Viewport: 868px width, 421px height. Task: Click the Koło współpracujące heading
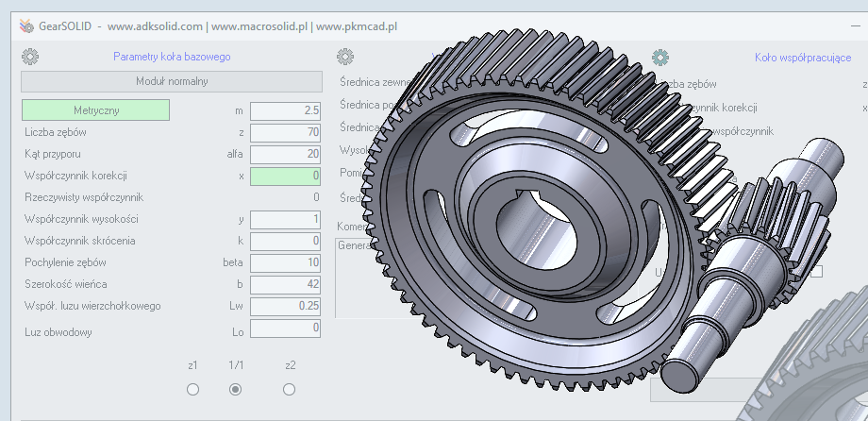tap(803, 57)
